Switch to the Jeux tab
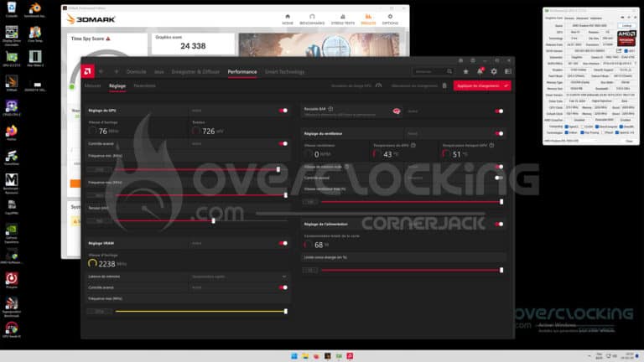Image resolution: width=644 pixels, height=362 pixels. (x=159, y=71)
